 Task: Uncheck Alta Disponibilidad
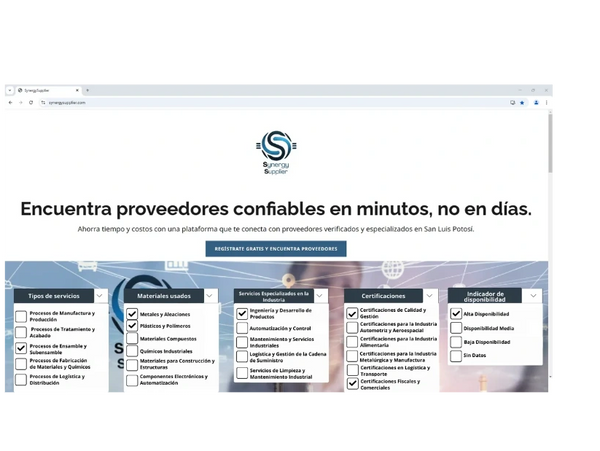(x=456, y=314)
